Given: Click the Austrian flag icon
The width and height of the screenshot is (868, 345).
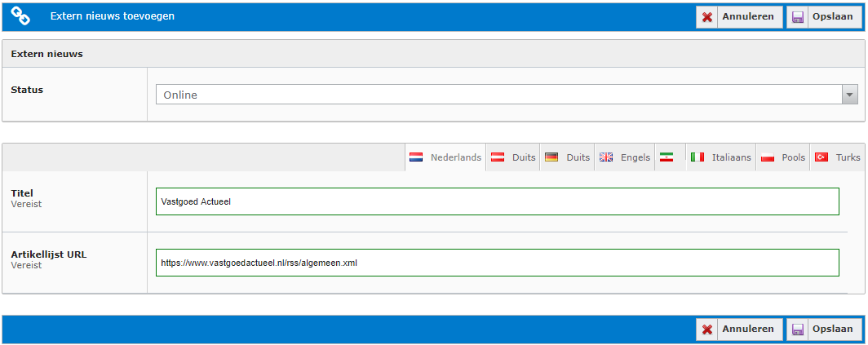Looking at the screenshot, I should 498,157.
